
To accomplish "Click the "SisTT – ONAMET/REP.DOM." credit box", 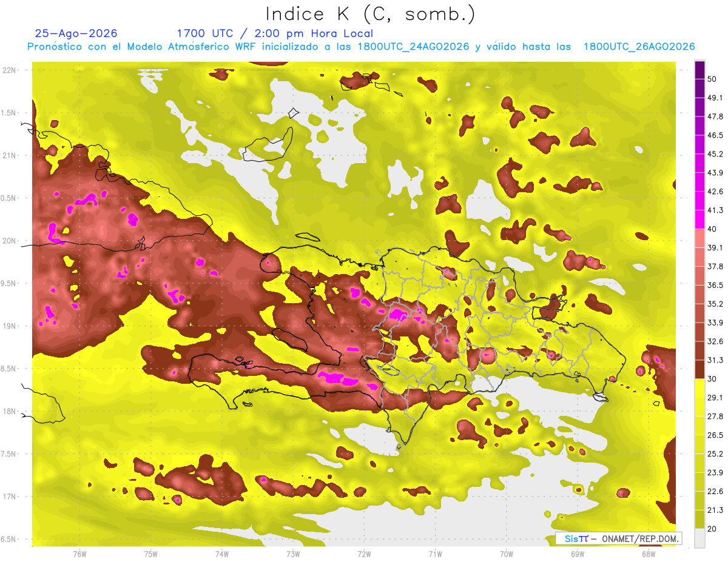I will point(618,538).
